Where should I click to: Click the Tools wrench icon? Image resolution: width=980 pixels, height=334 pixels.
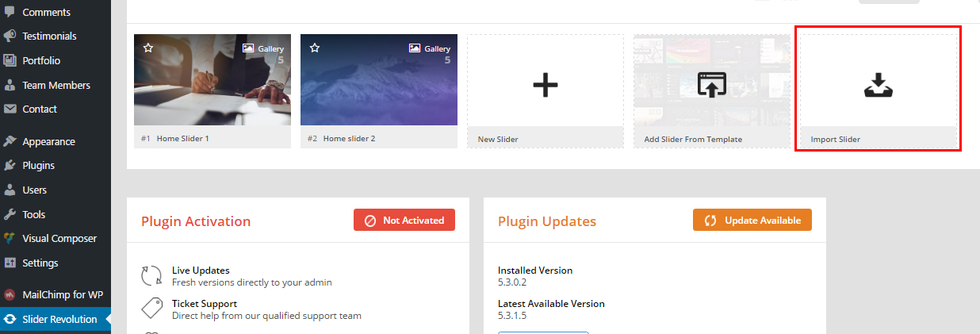click(x=10, y=215)
